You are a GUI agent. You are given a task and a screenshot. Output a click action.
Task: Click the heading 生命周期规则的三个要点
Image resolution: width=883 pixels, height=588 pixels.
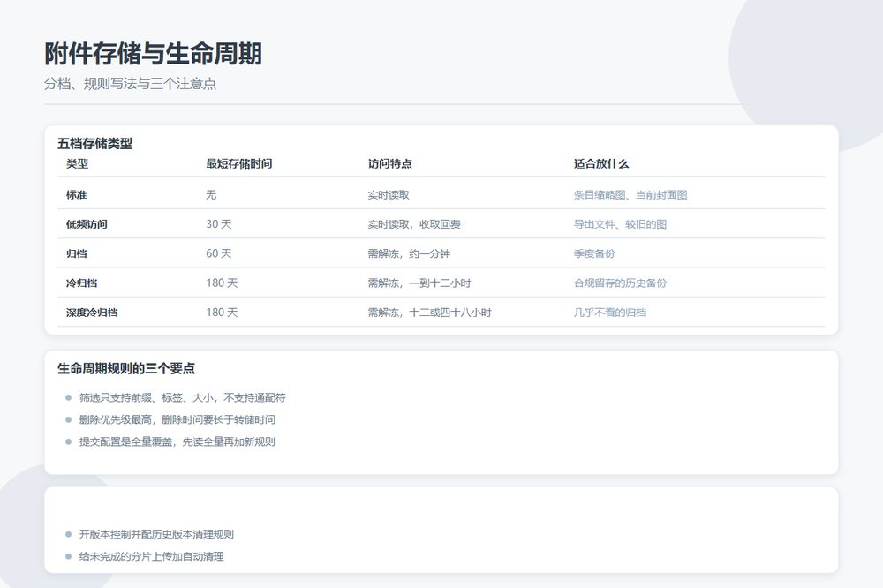point(126,369)
